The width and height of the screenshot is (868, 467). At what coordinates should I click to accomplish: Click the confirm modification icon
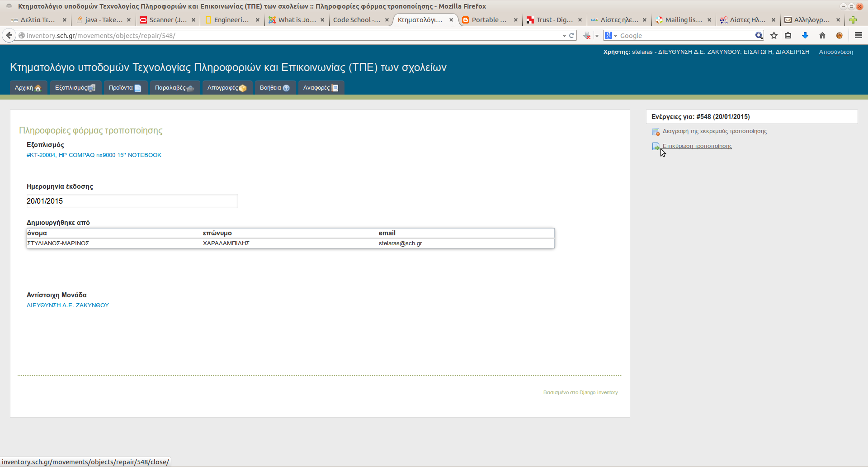click(656, 146)
